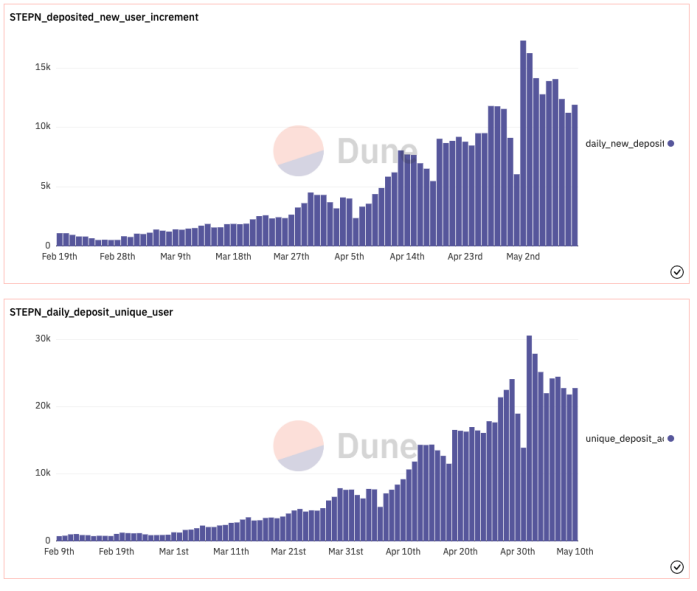
Task: Click the 'Mar 27th' axis label
Action: pos(291,257)
